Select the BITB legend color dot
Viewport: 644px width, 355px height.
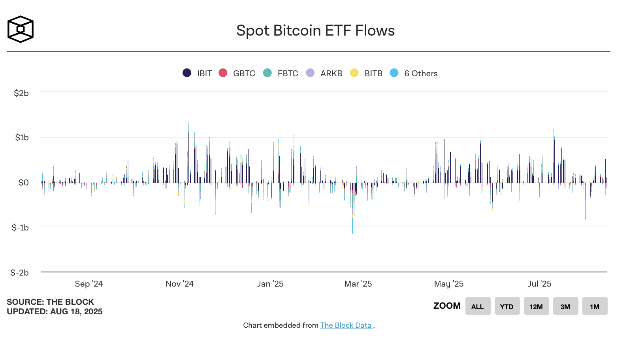tap(354, 73)
